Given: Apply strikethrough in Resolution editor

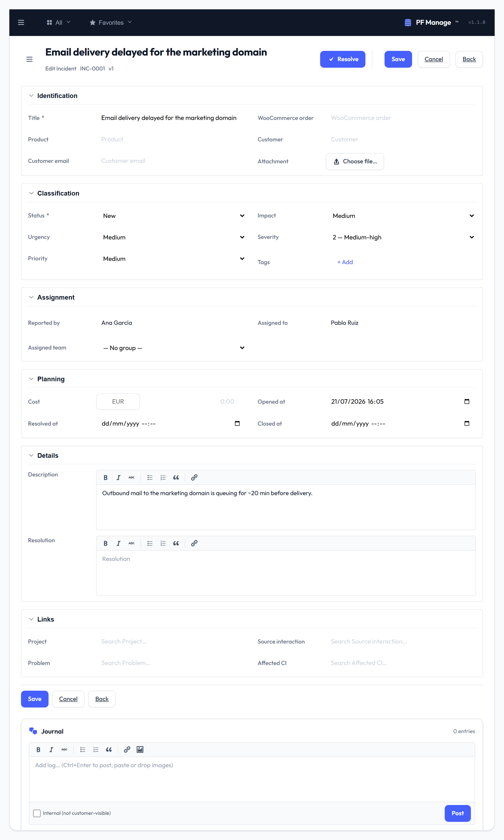Looking at the screenshot, I should point(131,543).
